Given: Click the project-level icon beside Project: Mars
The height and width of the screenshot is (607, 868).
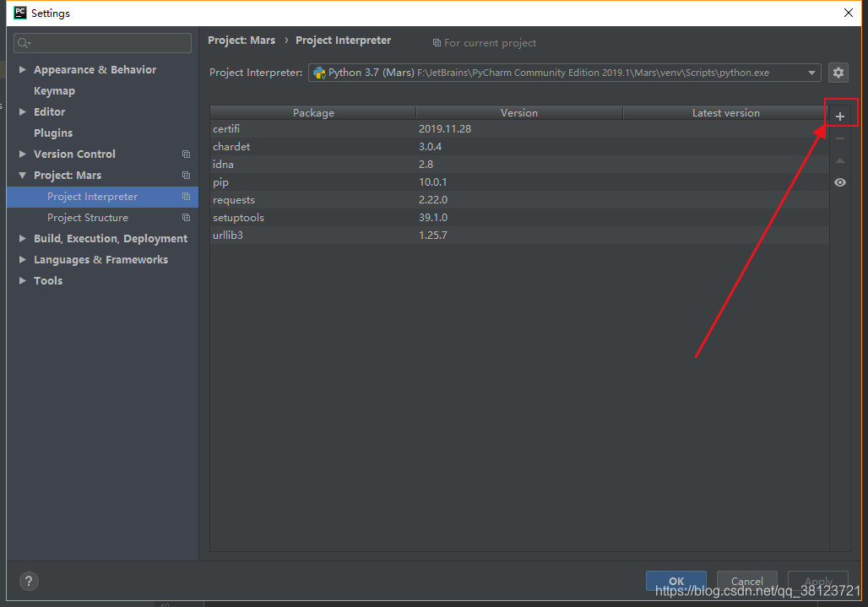Looking at the screenshot, I should coord(186,176).
